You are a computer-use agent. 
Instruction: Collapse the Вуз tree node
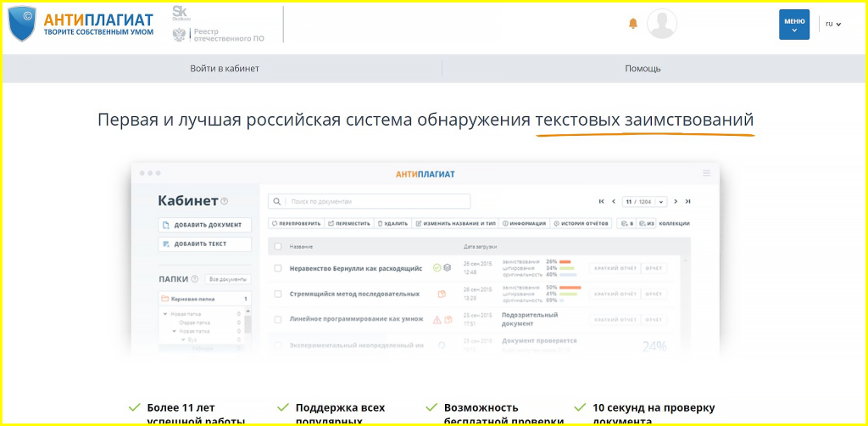pos(184,339)
